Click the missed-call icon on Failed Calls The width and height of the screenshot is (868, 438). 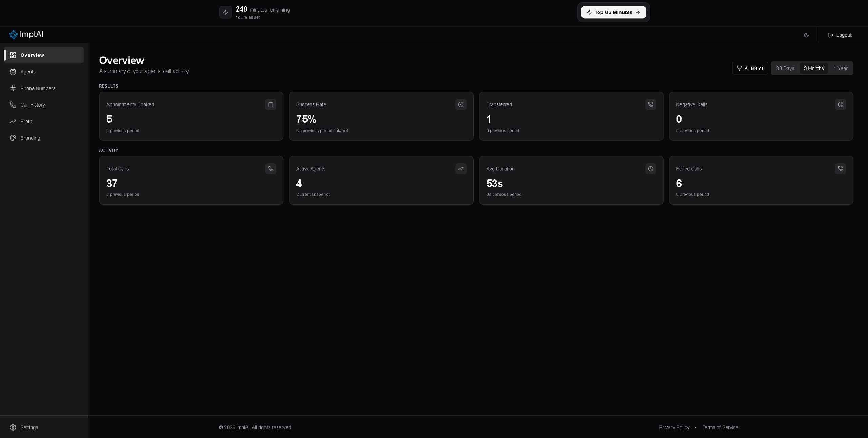[x=841, y=169]
